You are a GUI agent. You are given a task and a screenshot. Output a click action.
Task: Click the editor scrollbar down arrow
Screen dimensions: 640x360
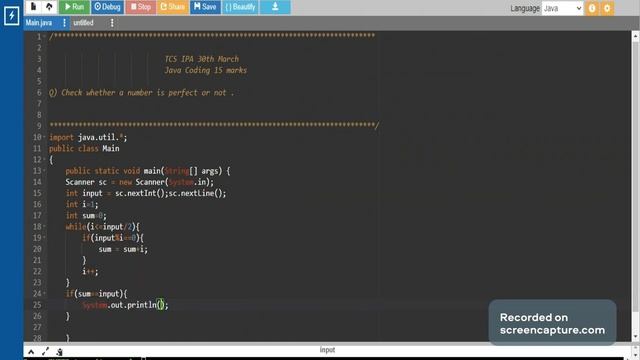click(635, 337)
